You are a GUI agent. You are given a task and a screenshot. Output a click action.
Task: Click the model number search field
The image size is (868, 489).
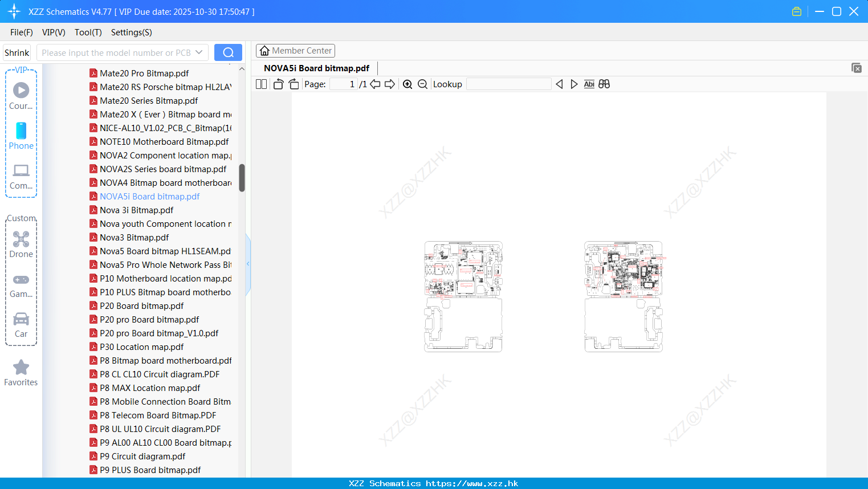click(x=117, y=52)
